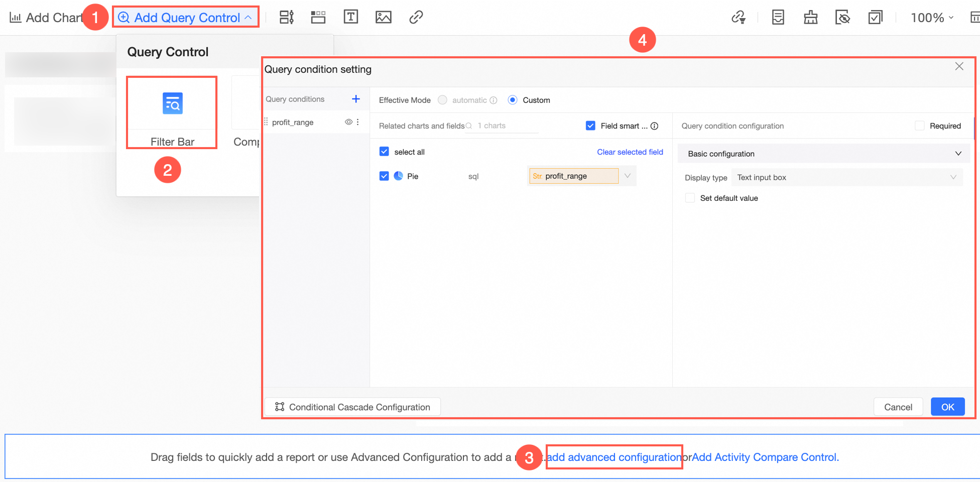Select the automatic effective mode

pos(442,100)
